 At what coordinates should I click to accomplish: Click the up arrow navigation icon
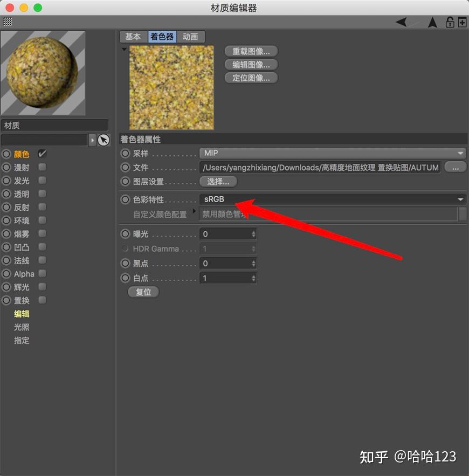pyautogui.click(x=433, y=22)
